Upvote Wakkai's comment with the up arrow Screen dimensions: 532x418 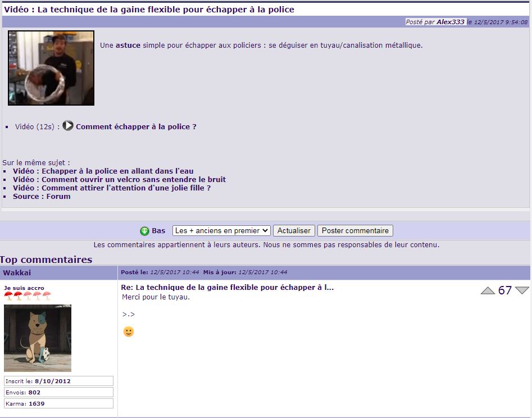tap(488, 290)
